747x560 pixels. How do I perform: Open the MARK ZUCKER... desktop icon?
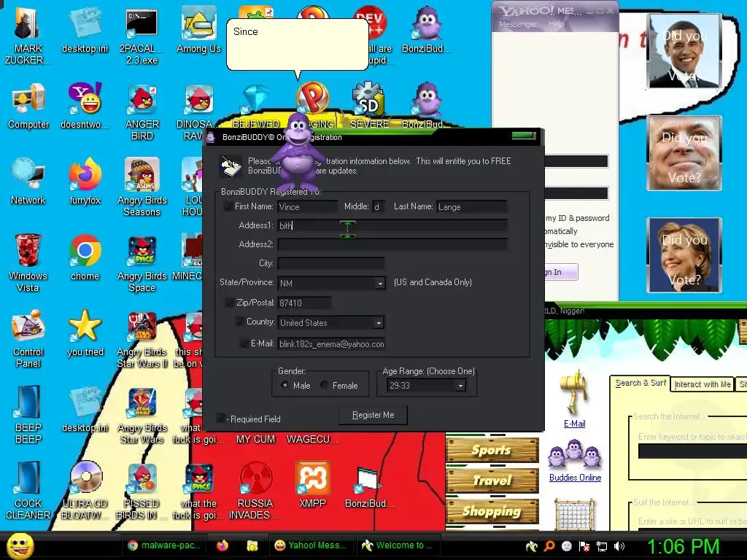click(28, 34)
